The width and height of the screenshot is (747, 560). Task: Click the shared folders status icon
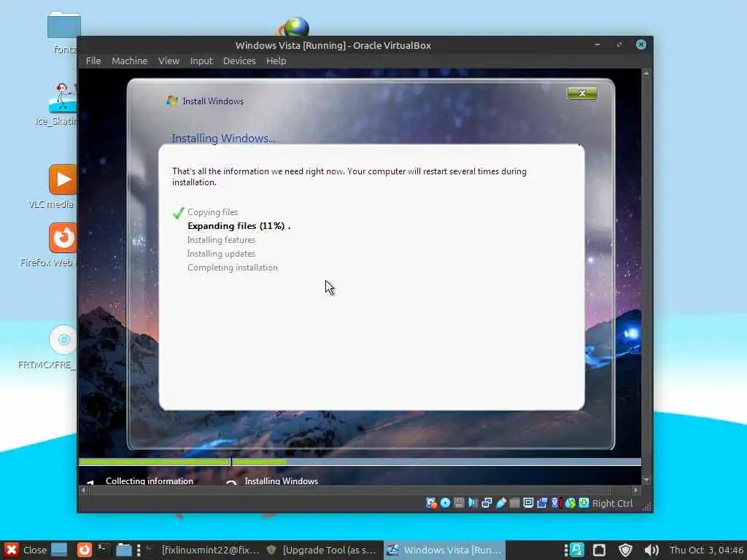tap(514, 503)
